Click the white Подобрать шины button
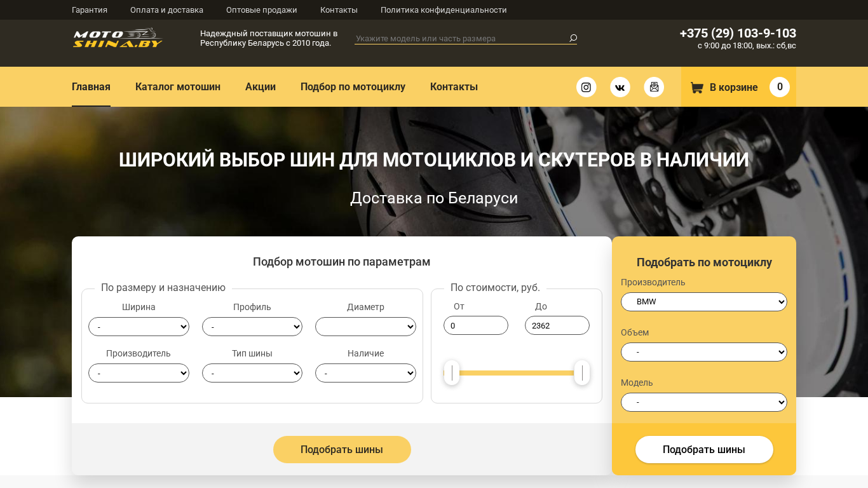 pyautogui.click(x=704, y=450)
